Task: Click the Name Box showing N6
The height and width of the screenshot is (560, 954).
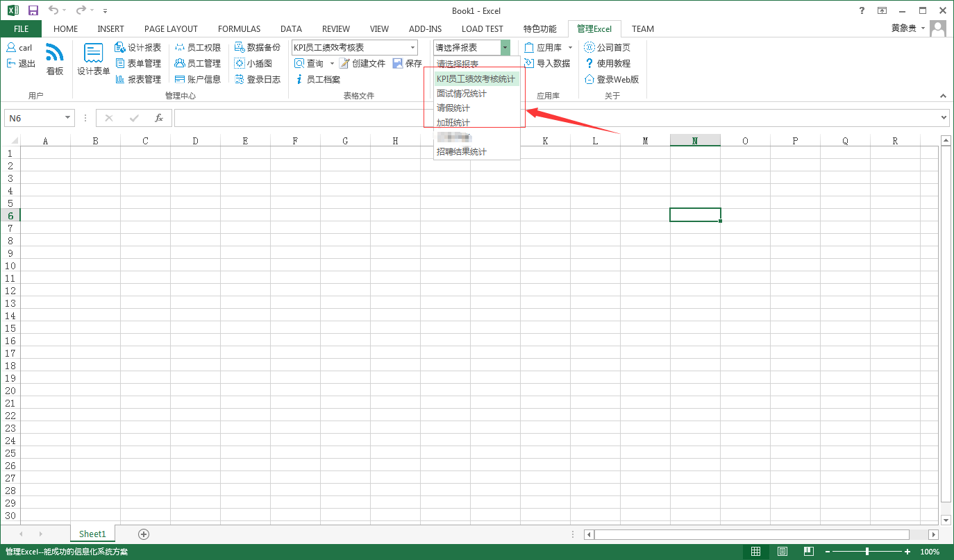Action: 33,118
